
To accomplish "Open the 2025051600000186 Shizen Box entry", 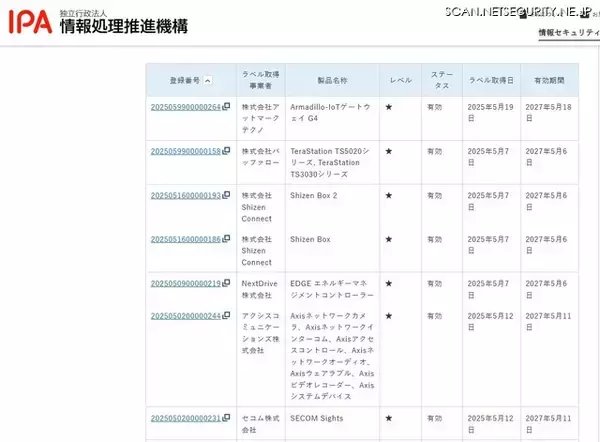I will 185,240.
